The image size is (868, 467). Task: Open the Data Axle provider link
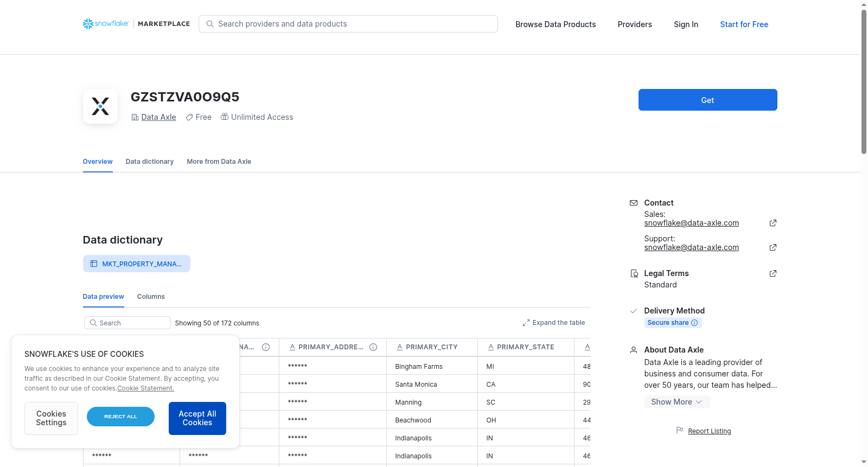159,117
